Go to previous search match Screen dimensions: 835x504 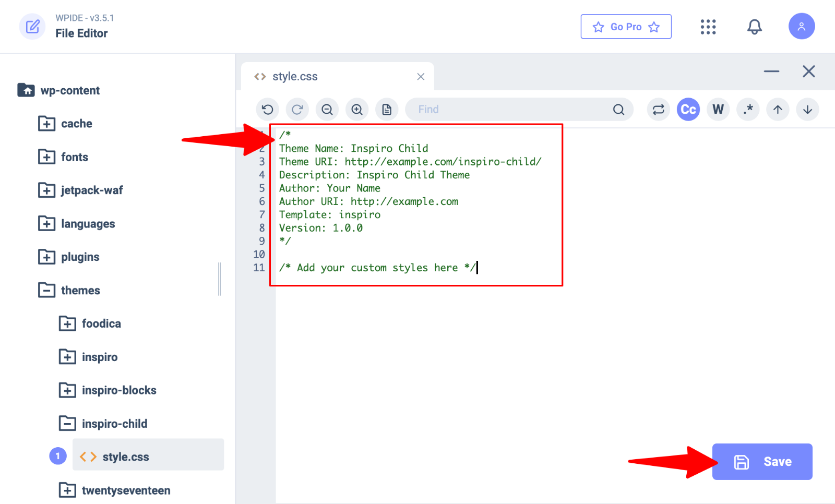(778, 110)
